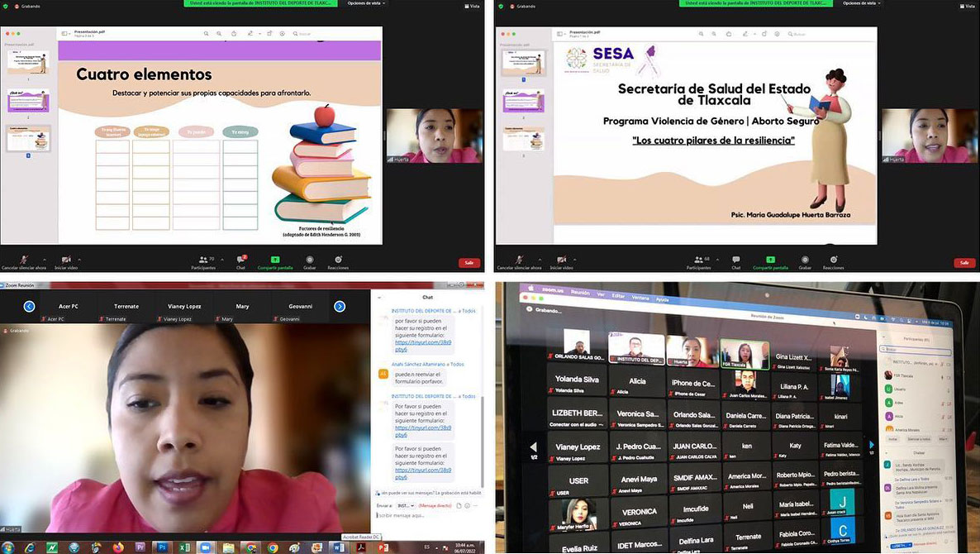The width and height of the screenshot is (980, 554).
Task: Click zoom in magnifier in top-left PDF toolbar
Action: pyautogui.click(x=219, y=34)
